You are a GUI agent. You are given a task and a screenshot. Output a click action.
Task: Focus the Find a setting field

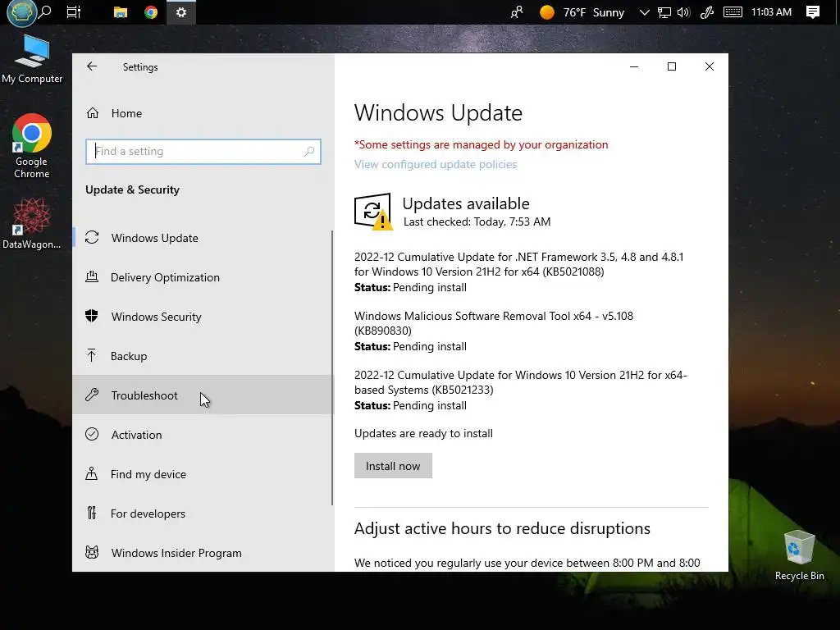coord(203,152)
